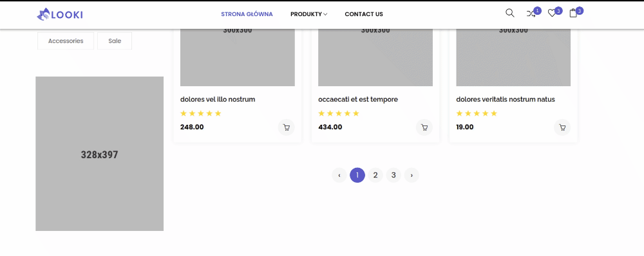The height and width of the screenshot is (256, 644).
Task: Select the Accessories tag
Action: pyautogui.click(x=66, y=41)
